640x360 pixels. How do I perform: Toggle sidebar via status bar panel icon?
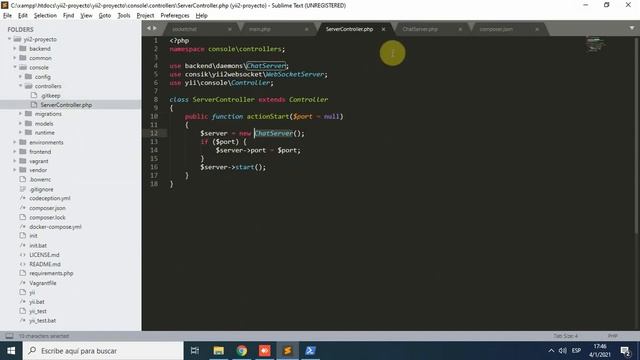(x=9, y=336)
